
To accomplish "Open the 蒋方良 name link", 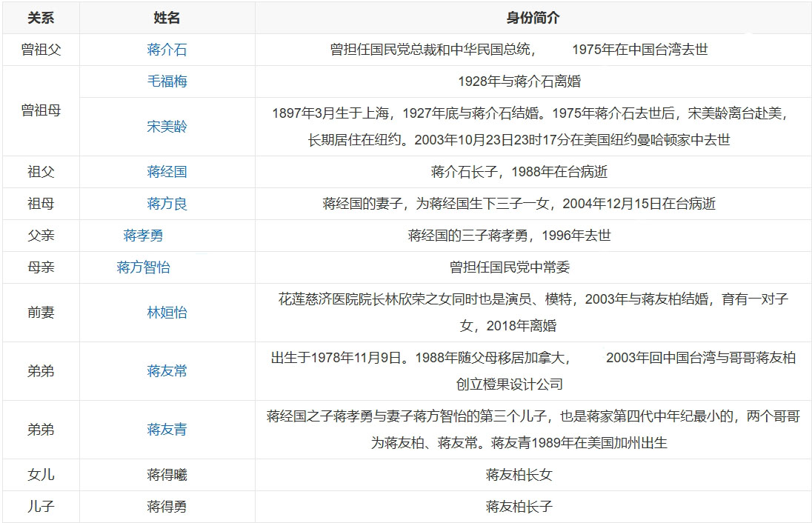I will [167, 204].
